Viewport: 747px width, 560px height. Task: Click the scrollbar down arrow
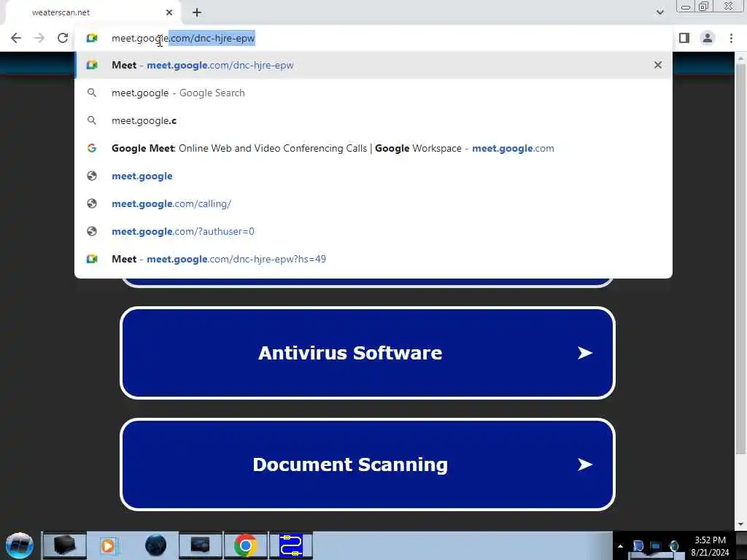[x=740, y=524]
